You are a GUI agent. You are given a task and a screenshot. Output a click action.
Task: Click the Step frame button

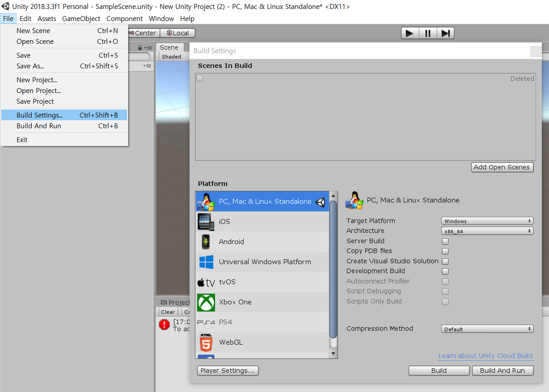pyautogui.click(x=445, y=33)
